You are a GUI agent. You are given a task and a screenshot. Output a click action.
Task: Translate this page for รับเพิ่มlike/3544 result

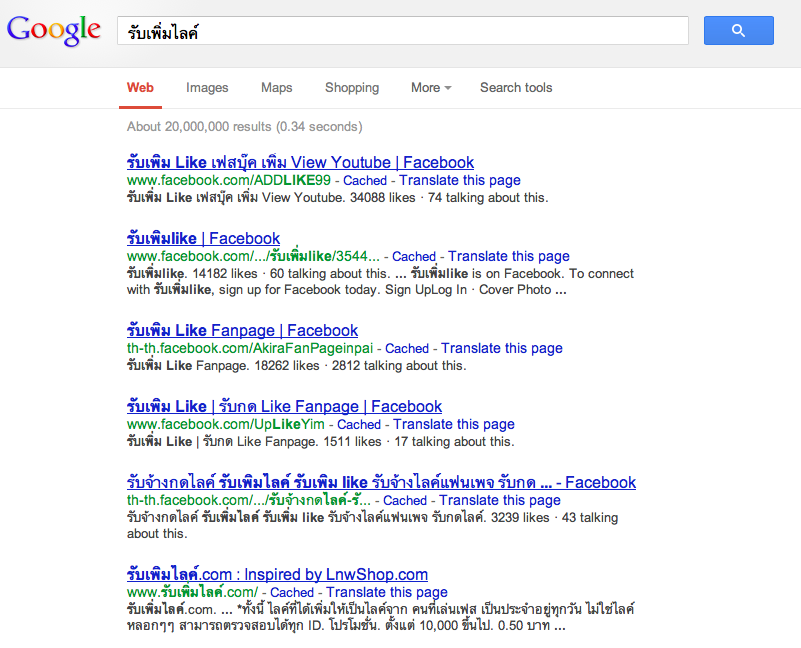tap(509, 257)
